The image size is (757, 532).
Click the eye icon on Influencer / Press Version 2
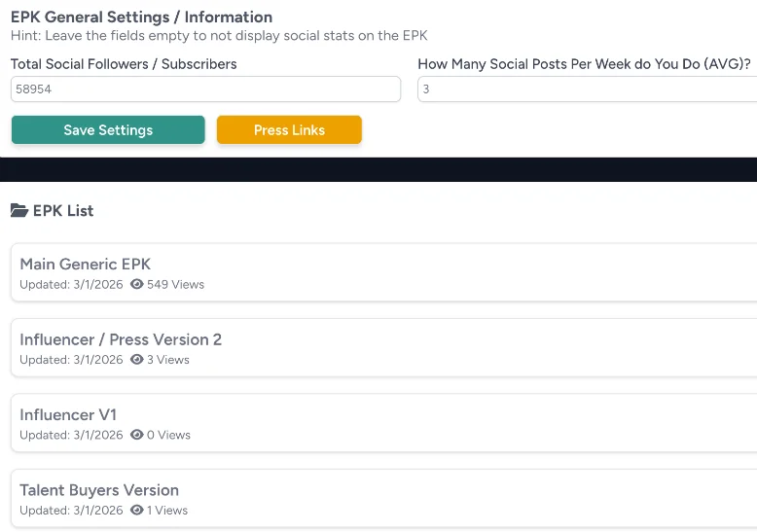(x=137, y=360)
